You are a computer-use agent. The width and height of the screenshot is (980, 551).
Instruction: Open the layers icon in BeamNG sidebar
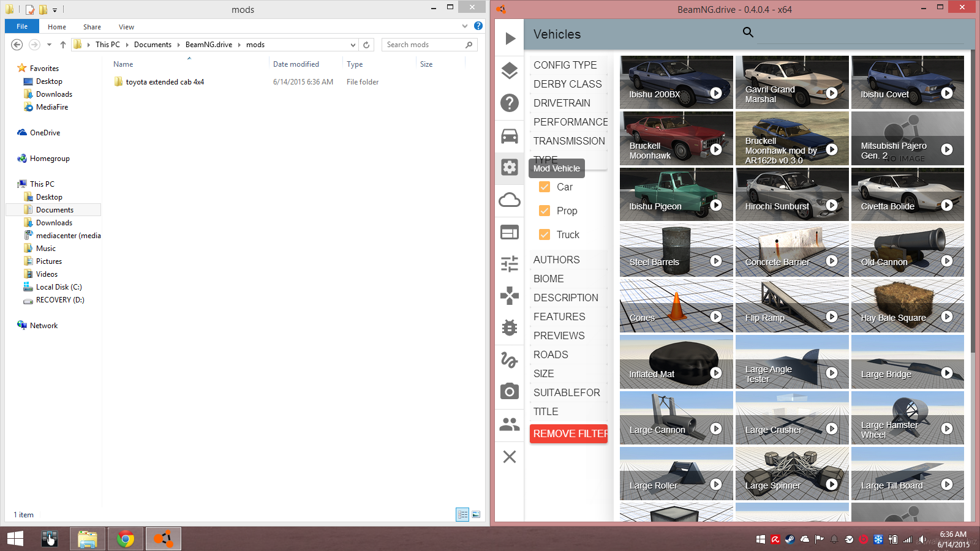click(x=510, y=71)
